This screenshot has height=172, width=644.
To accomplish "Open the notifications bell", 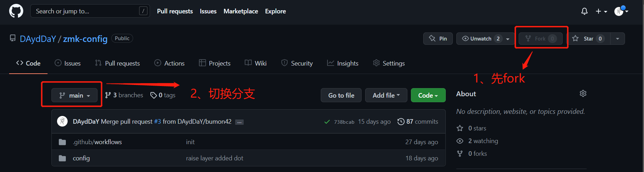I will coord(584,11).
